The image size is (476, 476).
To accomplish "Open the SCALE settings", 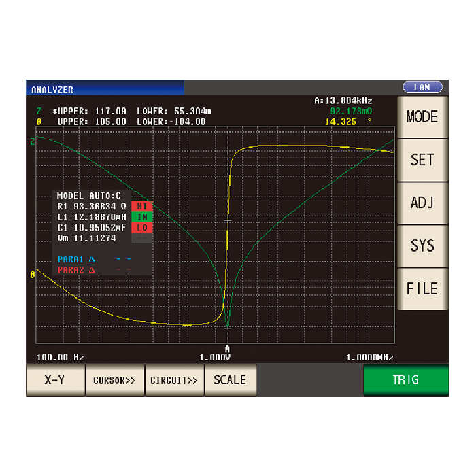I will click(230, 380).
